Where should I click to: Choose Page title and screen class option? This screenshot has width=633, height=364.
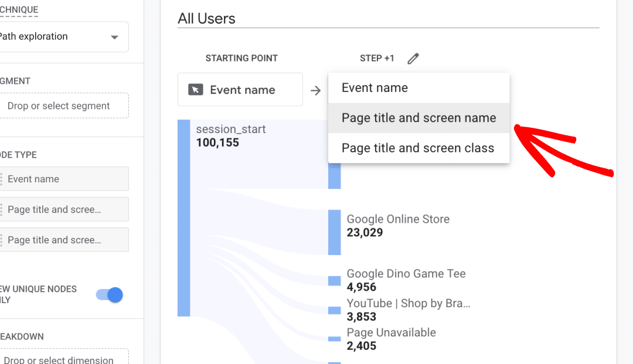(x=418, y=148)
